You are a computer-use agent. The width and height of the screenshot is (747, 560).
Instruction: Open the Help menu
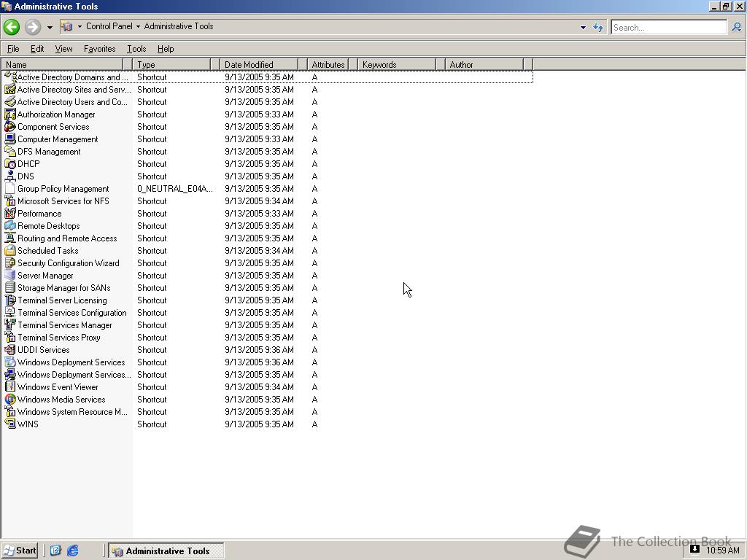coord(166,49)
